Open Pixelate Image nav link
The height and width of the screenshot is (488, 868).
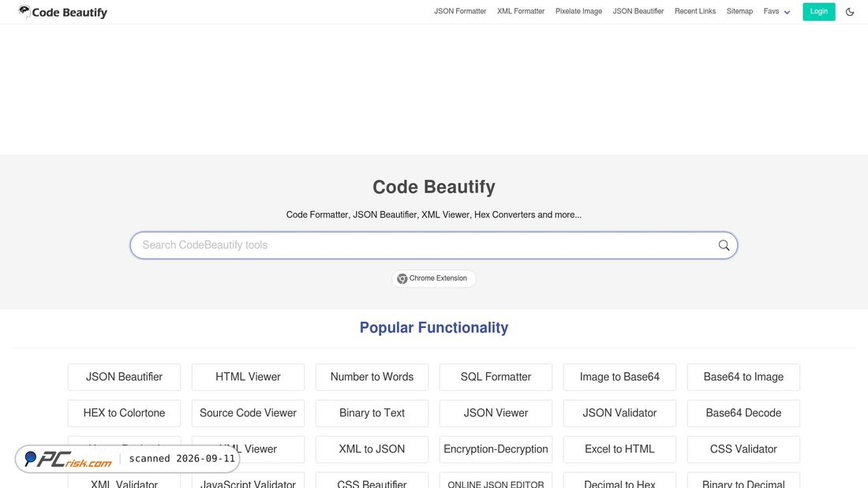pos(578,11)
